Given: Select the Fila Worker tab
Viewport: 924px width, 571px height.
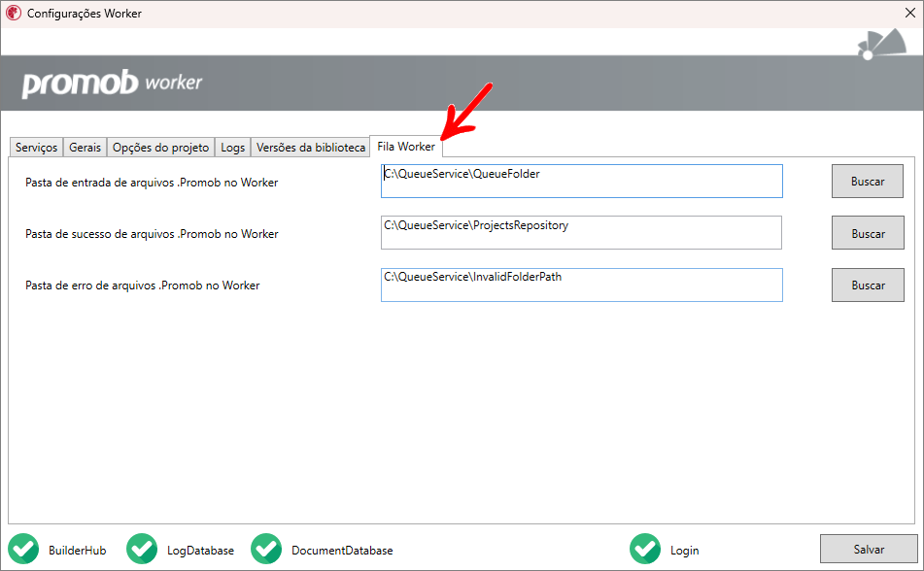Looking at the screenshot, I should point(406,146).
